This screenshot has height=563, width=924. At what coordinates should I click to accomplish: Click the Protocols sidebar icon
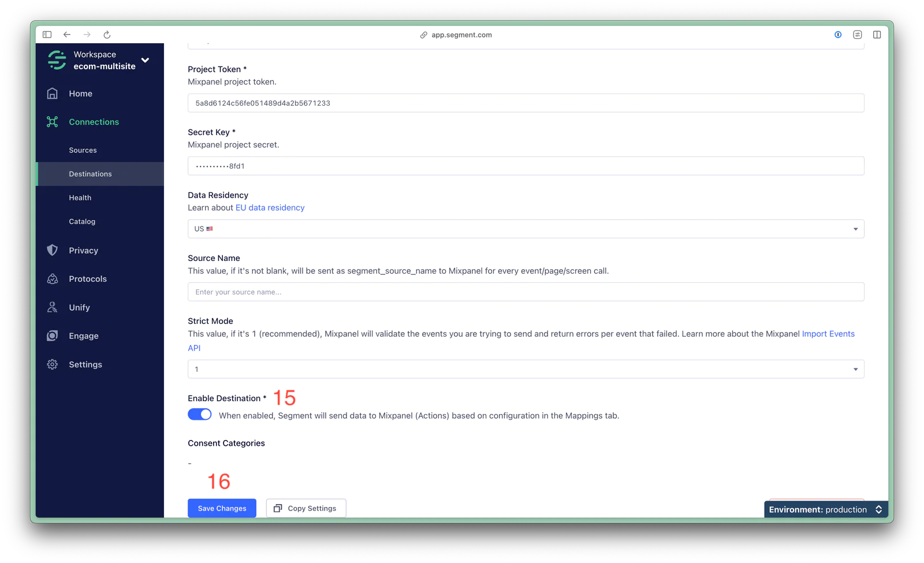(53, 279)
